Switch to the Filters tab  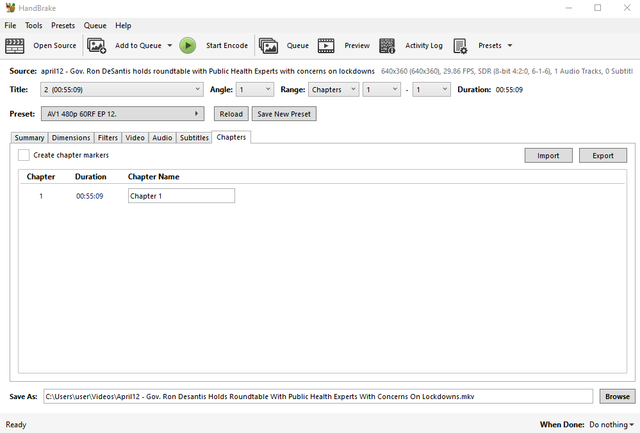click(108, 138)
